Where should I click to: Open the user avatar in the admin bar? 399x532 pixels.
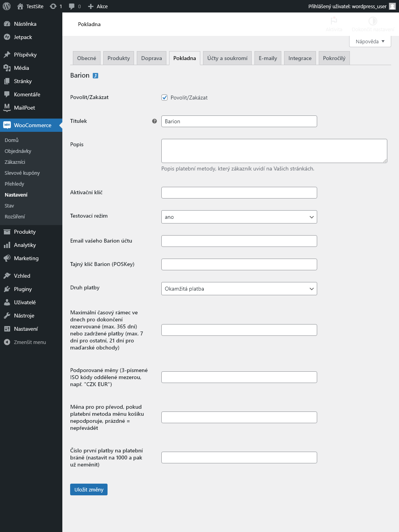pyautogui.click(x=392, y=6)
